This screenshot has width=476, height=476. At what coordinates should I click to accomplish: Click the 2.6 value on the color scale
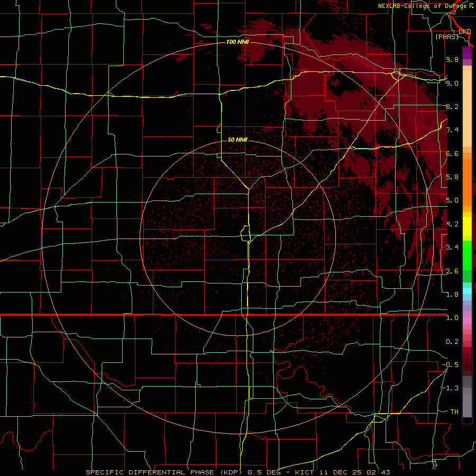pos(452,271)
